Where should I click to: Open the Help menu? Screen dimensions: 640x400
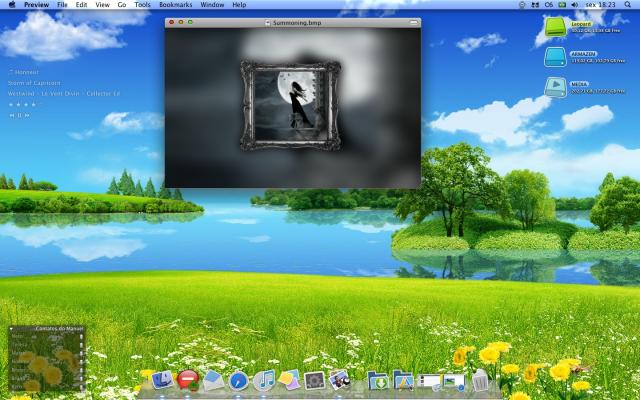click(x=239, y=5)
